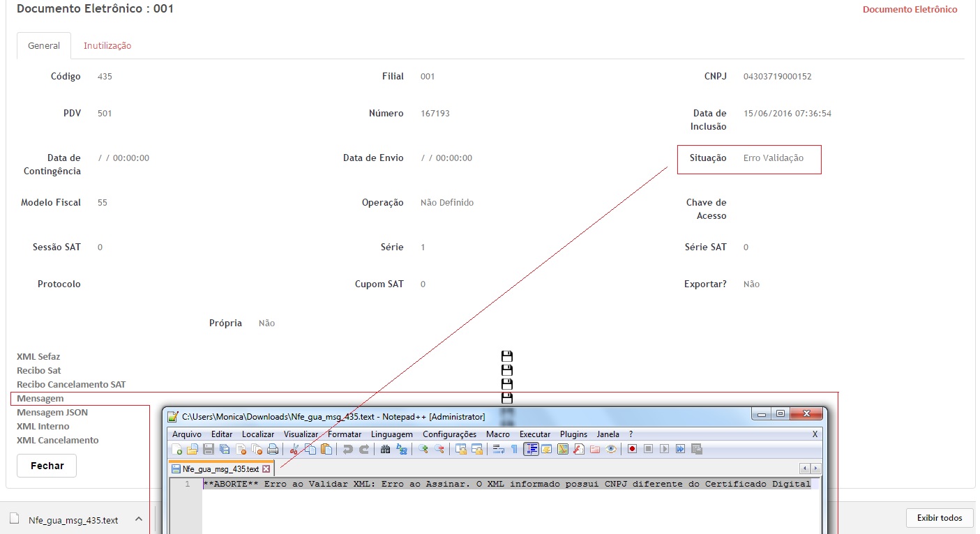Image resolution: width=980 pixels, height=534 pixels.
Task: Open the Configurações menu
Action: point(449,434)
